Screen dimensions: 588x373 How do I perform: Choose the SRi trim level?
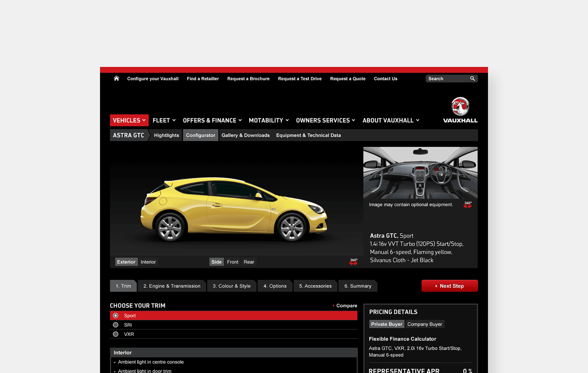pyautogui.click(x=115, y=325)
